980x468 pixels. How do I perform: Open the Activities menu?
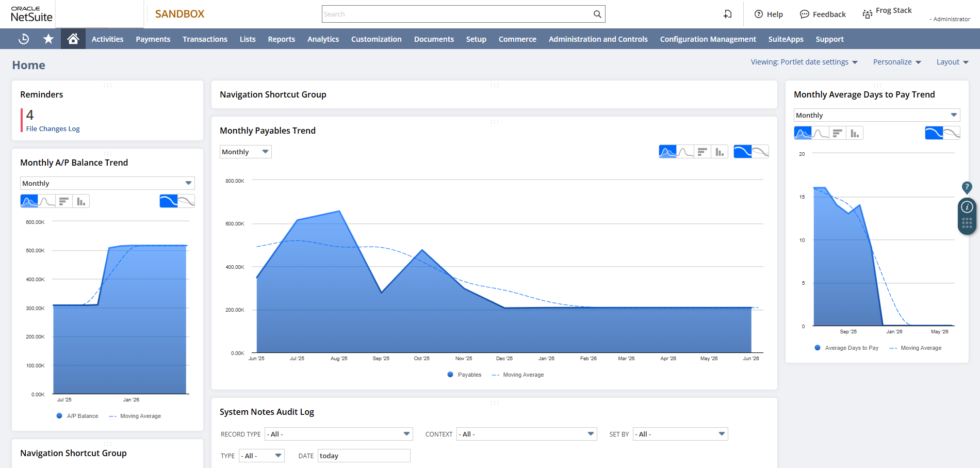pyautogui.click(x=107, y=39)
